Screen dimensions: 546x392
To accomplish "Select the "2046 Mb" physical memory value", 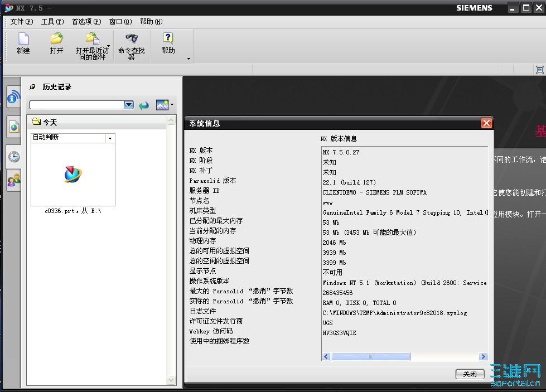I will [334, 243].
